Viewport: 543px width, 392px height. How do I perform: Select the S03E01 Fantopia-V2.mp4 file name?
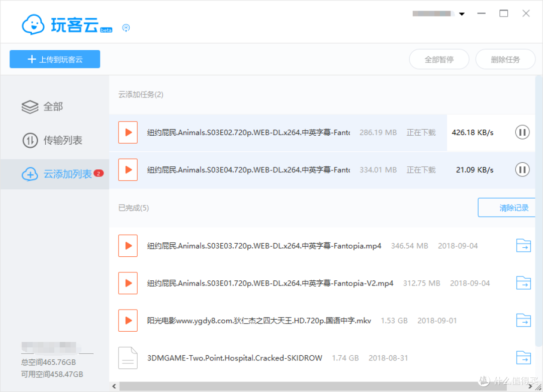coord(270,283)
